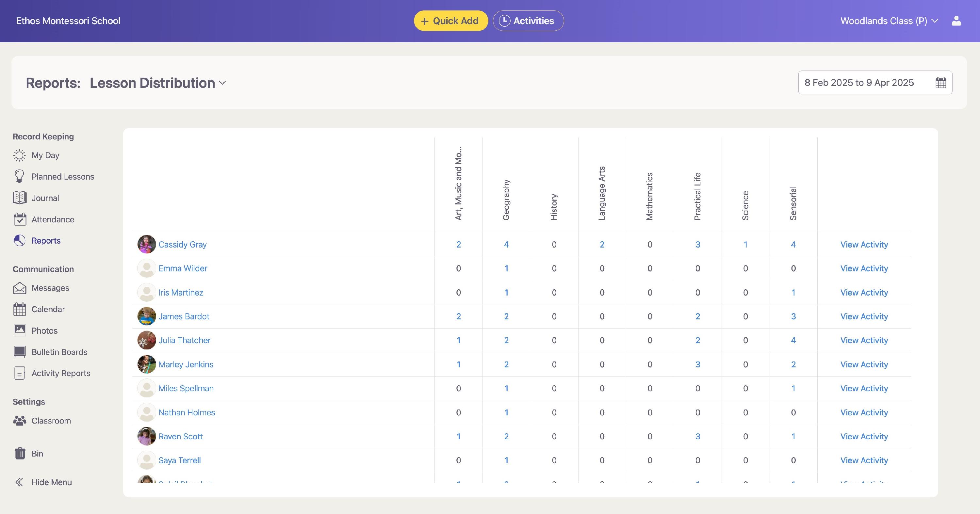Click the My Day sun icon
Screen dimensions: 980x514
point(19,155)
